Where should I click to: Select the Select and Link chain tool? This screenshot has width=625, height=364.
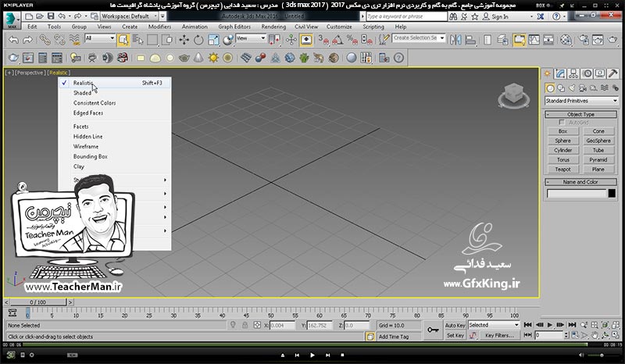(45, 40)
